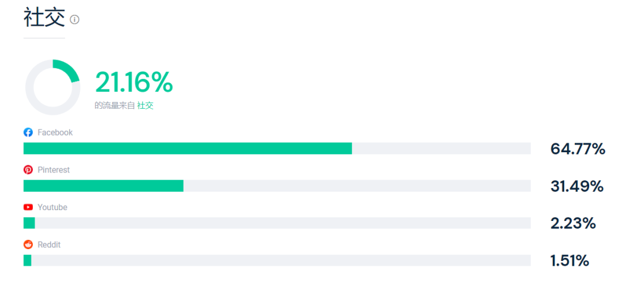The width and height of the screenshot is (644, 286).
Task: Click the Reddit logo icon
Action: click(x=28, y=245)
